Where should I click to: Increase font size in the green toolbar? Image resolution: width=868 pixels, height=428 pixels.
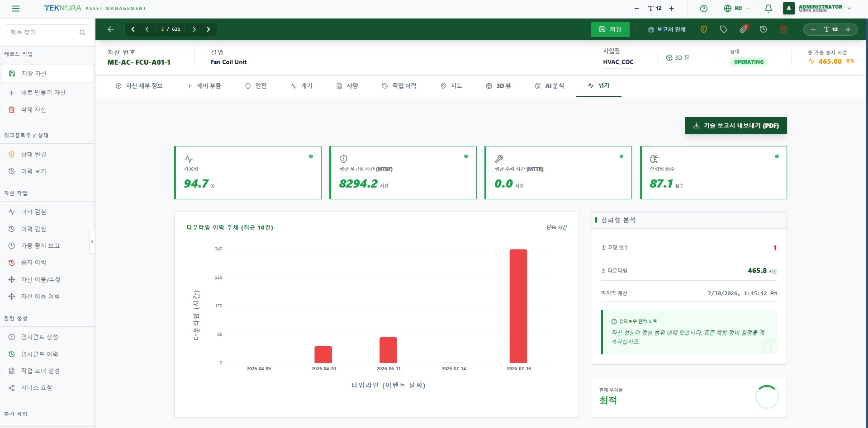pos(848,29)
